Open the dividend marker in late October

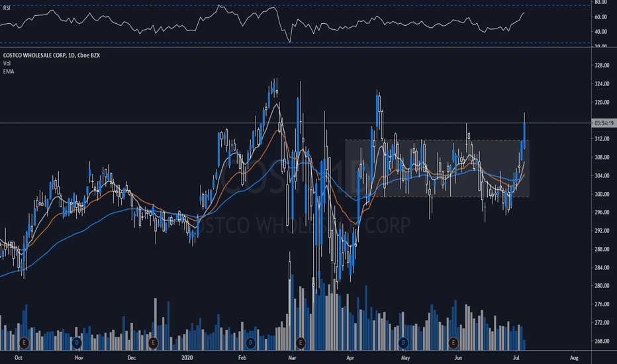76,343
